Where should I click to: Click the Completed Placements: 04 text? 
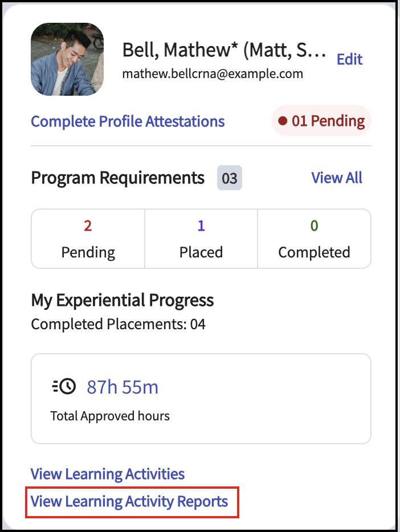118,325
